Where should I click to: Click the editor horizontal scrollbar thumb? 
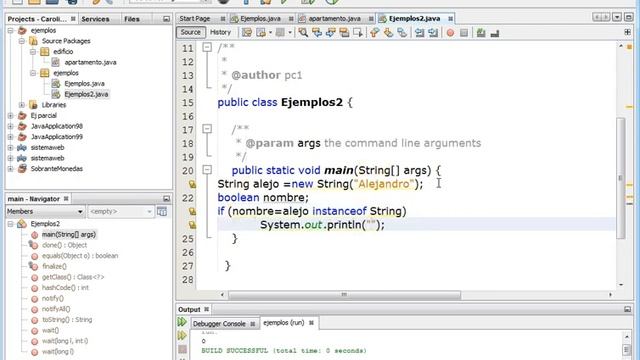344,294
